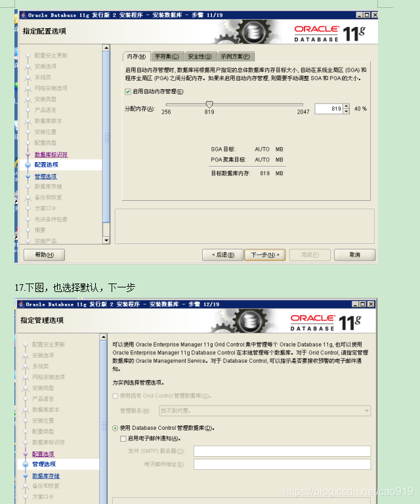Screen dimensions: 420x504
Task: Click the step 11 sidebar scroll-up arrow
Action: pos(106,48)
